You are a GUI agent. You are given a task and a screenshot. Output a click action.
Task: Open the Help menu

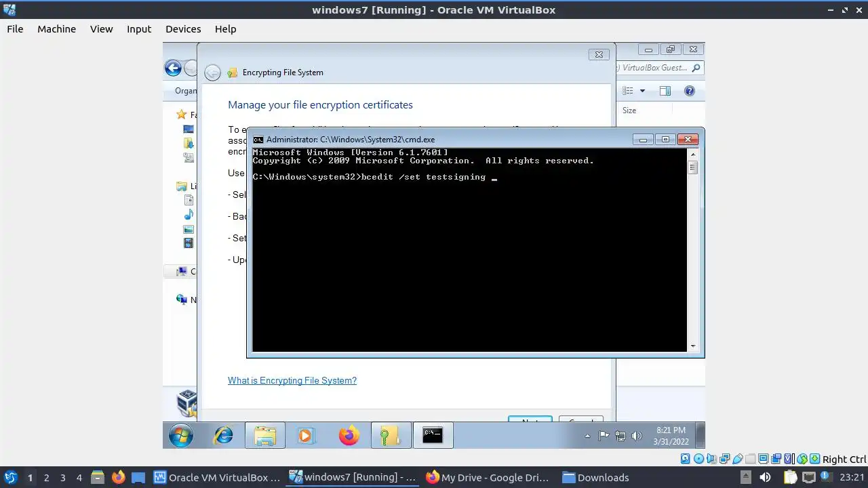point(225,28)
